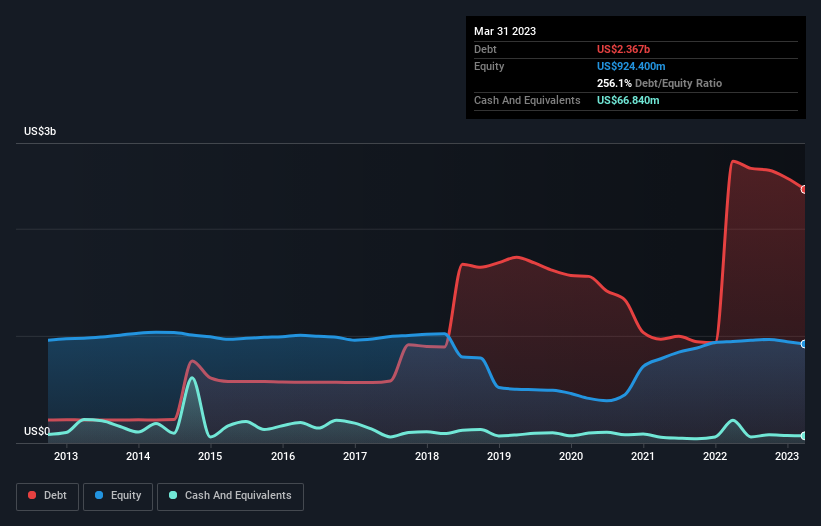Viewport: 821px width, 526px height.
Task: Select the Cash endpoint marker on chart
Action: [x=804, y=435]
